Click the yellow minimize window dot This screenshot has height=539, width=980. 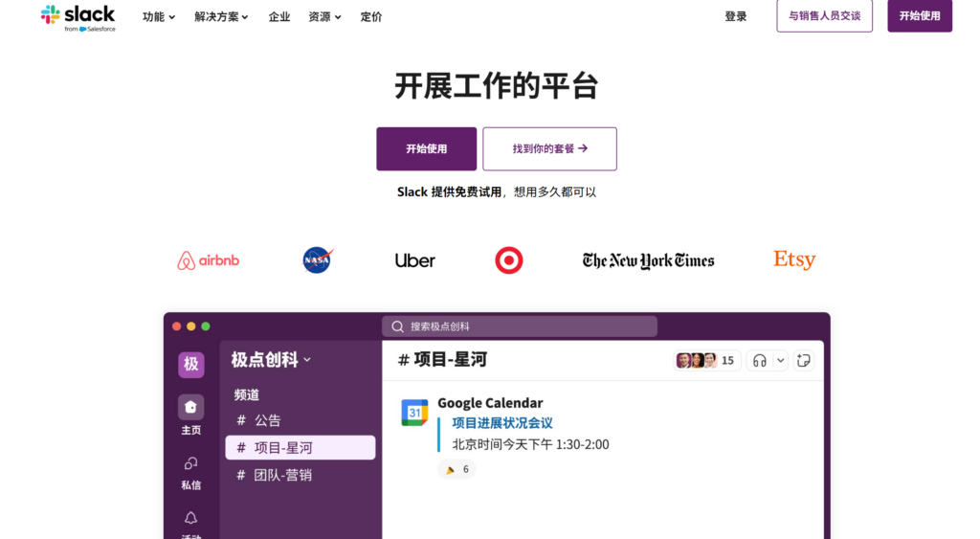[191, 326]
